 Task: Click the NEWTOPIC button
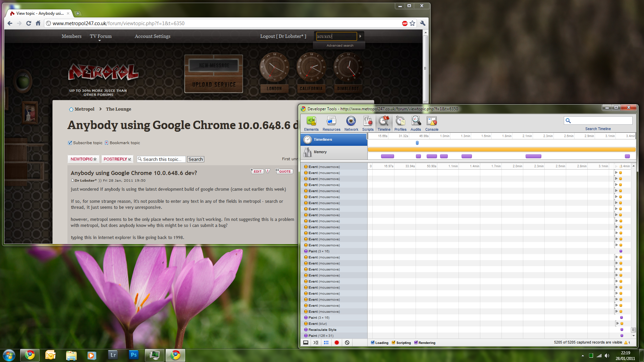[x=84, y=159]
